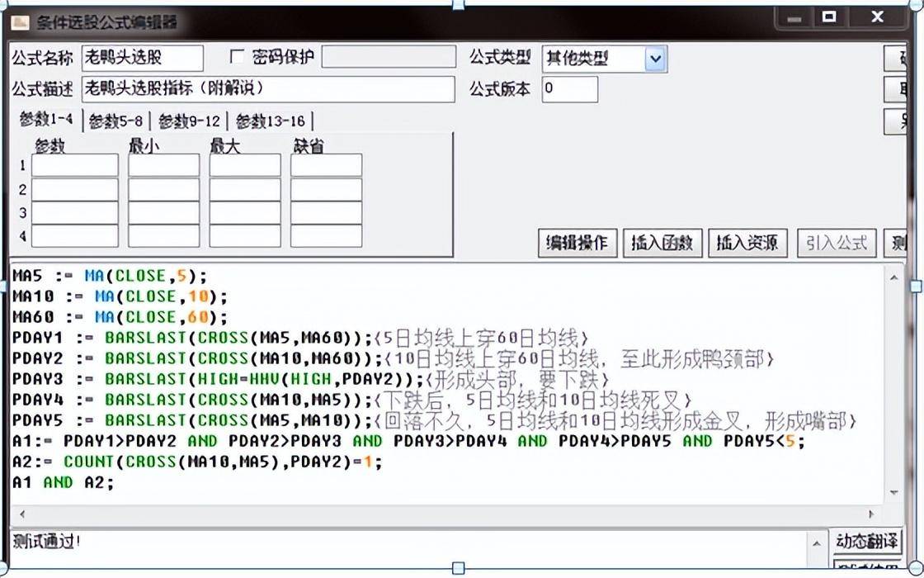Click the PDAY2 definition line
This screenshot has width=924, height=578.
[393, 358]
